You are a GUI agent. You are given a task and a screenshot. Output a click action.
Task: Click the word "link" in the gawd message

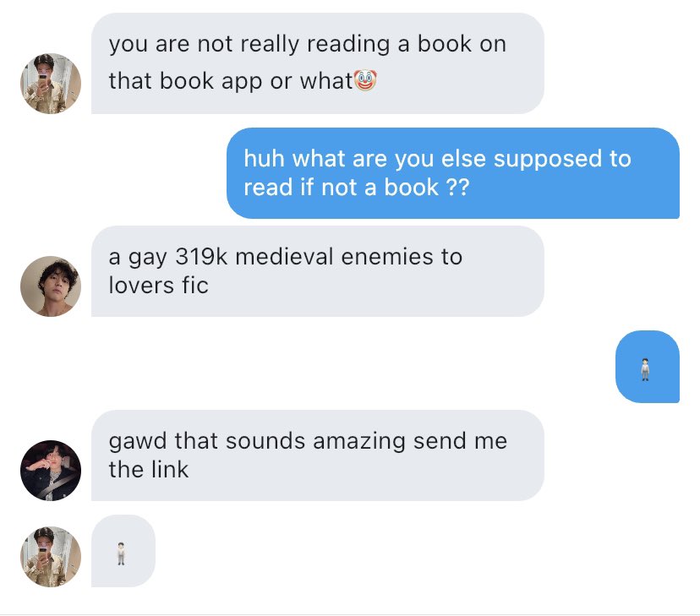(170, 470)
